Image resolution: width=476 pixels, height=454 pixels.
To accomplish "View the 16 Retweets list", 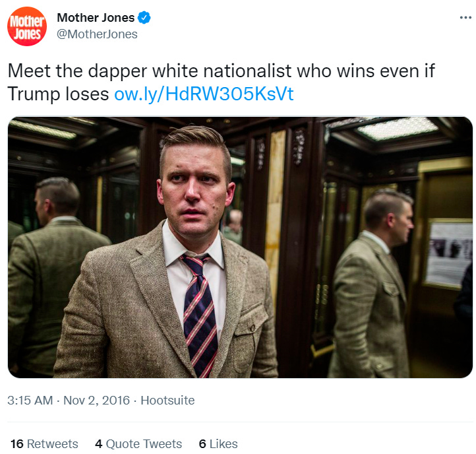I will (x=44, y=443).
